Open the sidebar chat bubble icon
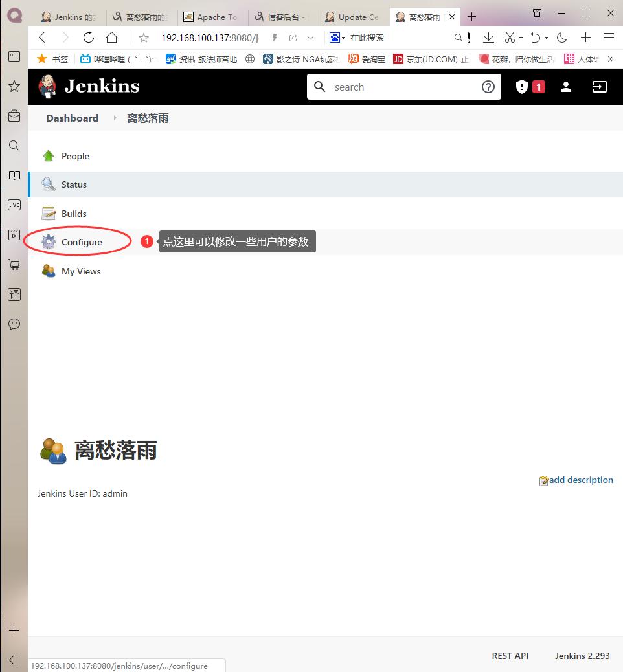The image size is (623, 672). tap(14, 324)
